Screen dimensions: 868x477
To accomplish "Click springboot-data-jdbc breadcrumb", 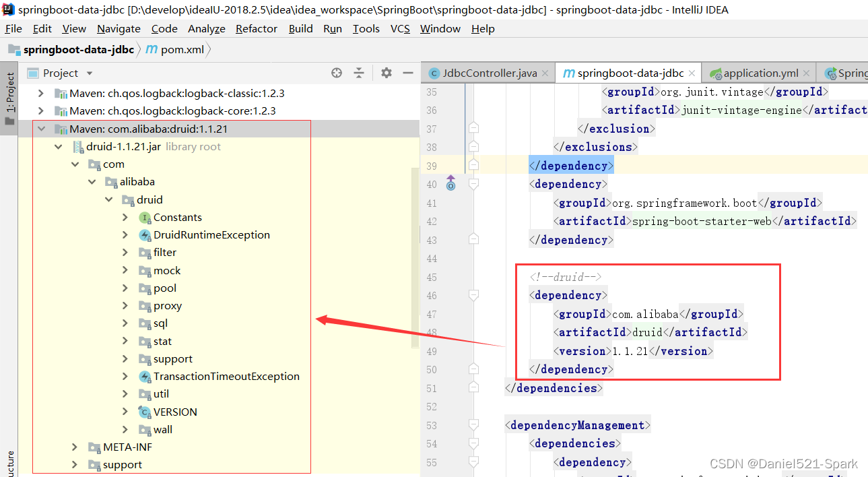I will click(x=78, y=50).
